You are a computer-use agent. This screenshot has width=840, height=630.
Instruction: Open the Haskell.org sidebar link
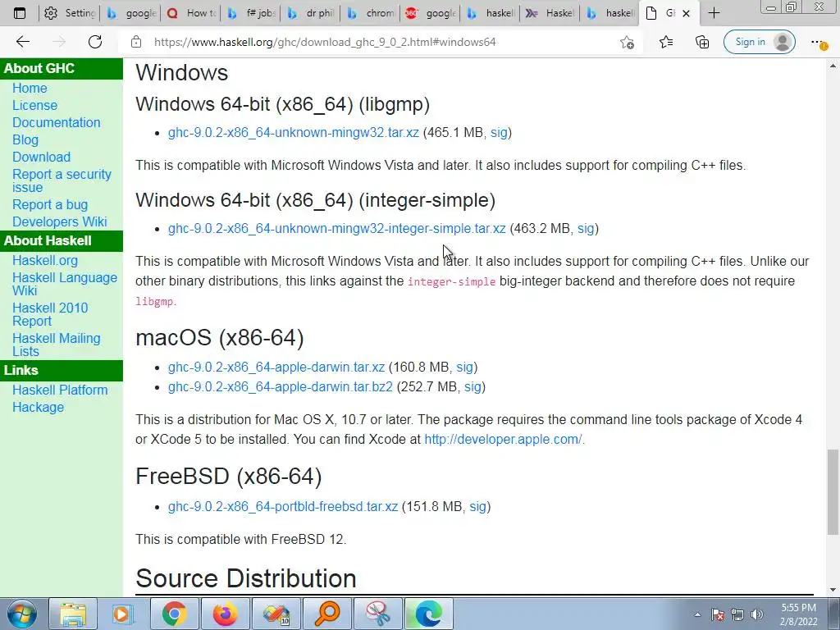(45, 260)
